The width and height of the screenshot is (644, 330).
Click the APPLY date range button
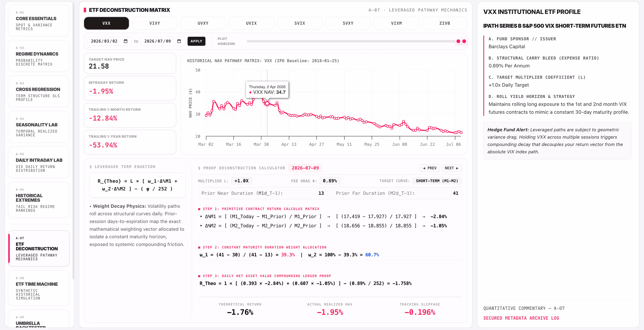tap(196, 41)
